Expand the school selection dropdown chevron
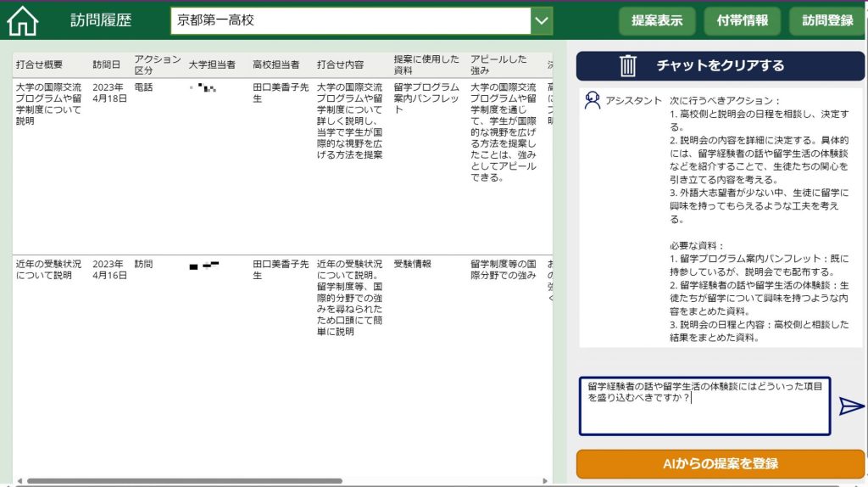 coord(542,20)
